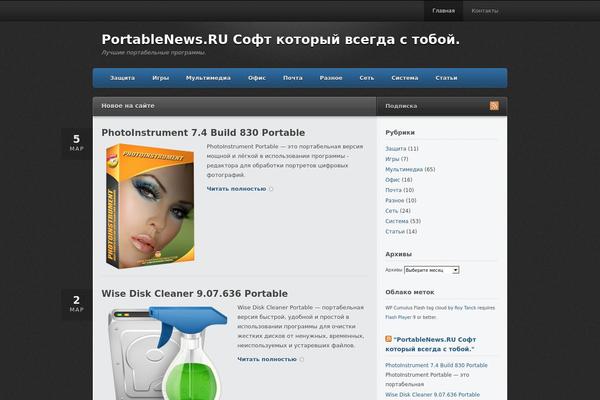Select Офис in the blue navigation bar
The image size is (600, 400).
pos(257,78)
